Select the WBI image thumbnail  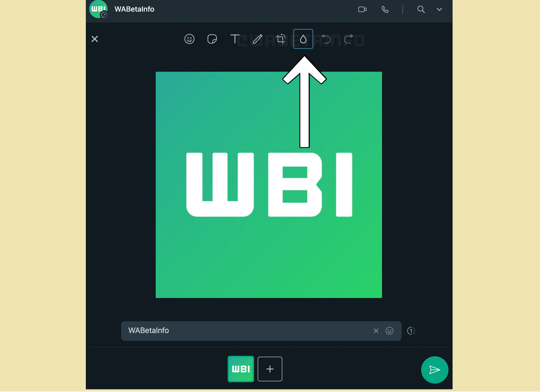[x=241, y=369]
